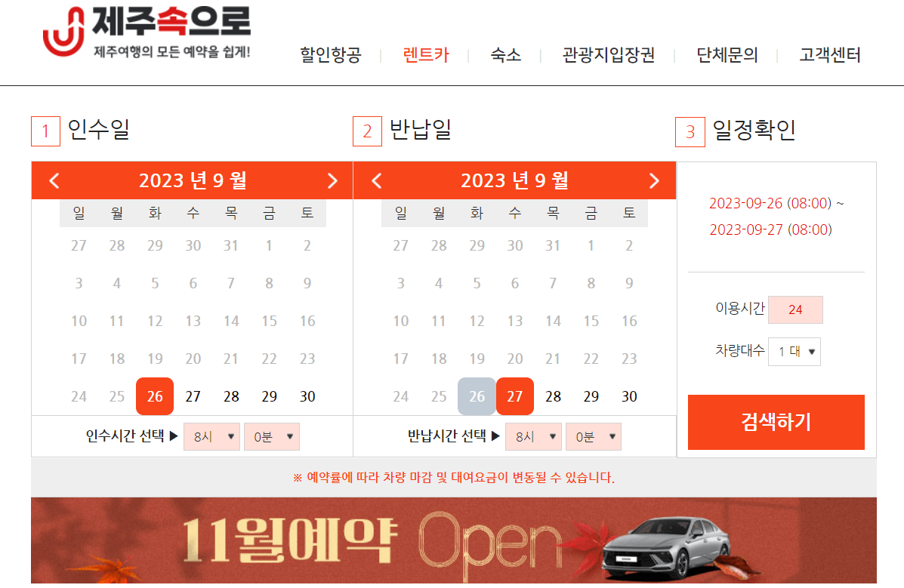
Task: Open the 인수시간 hour dropdown
Action: point(211,436)
